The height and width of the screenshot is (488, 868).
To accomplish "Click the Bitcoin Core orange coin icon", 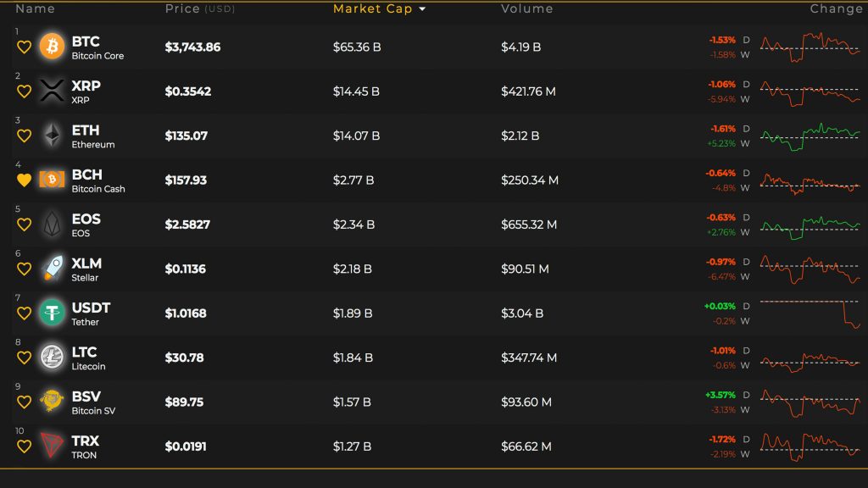I will (52, 47).
